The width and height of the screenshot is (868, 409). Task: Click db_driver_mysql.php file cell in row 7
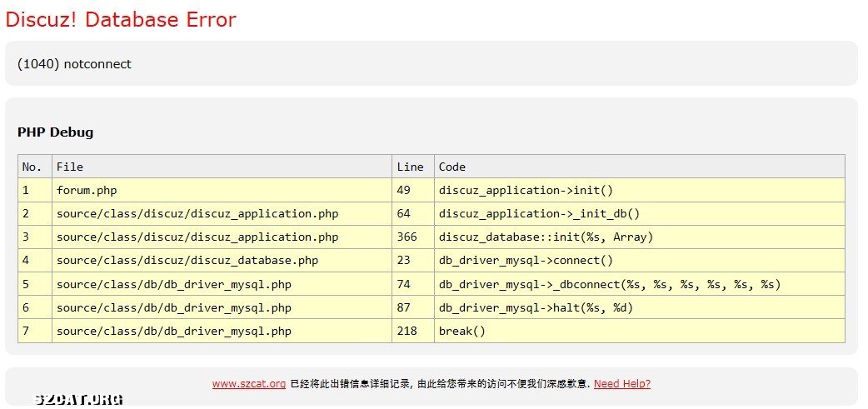click(222, 331)
